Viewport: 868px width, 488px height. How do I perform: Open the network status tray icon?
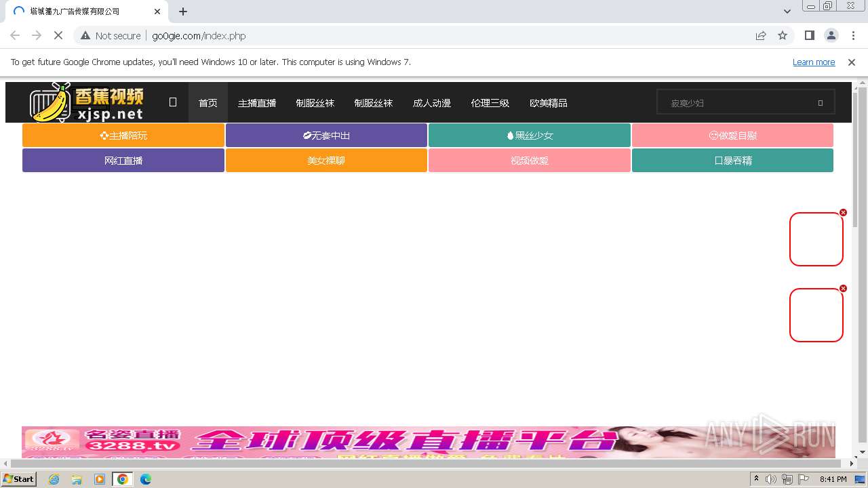tap(787, 479)
